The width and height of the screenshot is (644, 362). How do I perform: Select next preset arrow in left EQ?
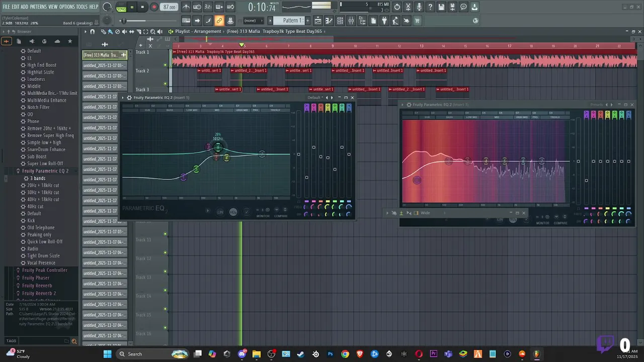click(332, 98)
